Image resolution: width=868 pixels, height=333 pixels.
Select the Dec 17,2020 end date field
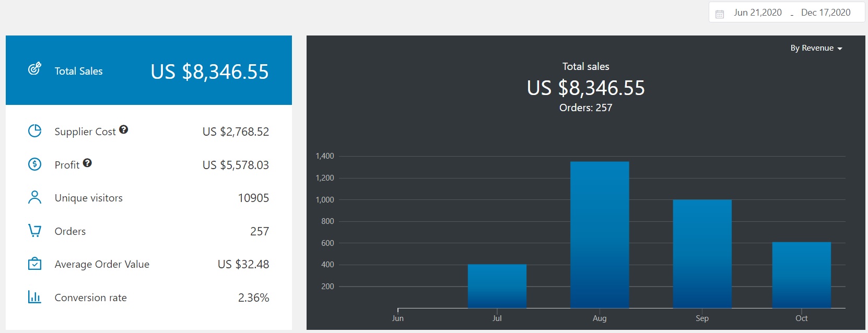click(825, 13)
